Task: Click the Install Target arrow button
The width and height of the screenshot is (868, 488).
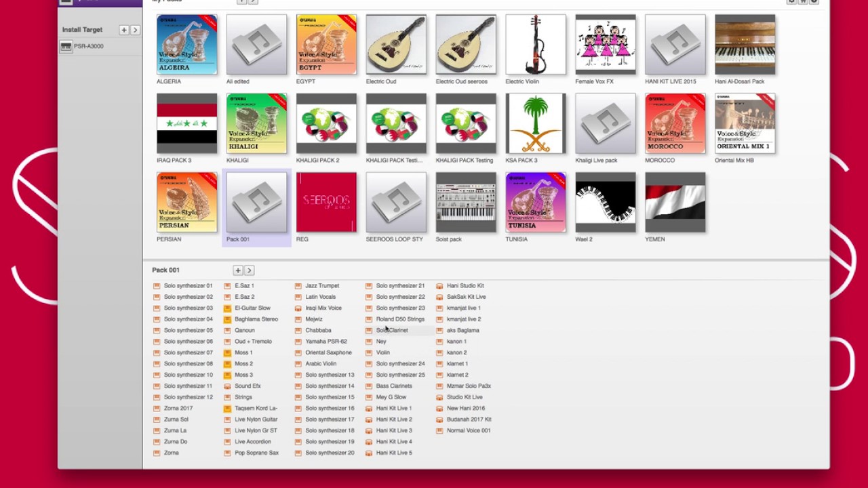Action: [135, 30]
